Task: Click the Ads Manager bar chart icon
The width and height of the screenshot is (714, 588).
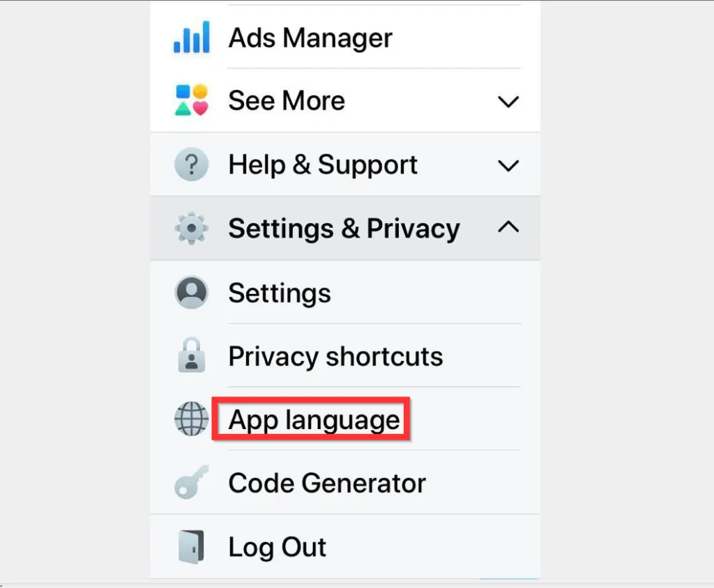Action: [190, 38]
